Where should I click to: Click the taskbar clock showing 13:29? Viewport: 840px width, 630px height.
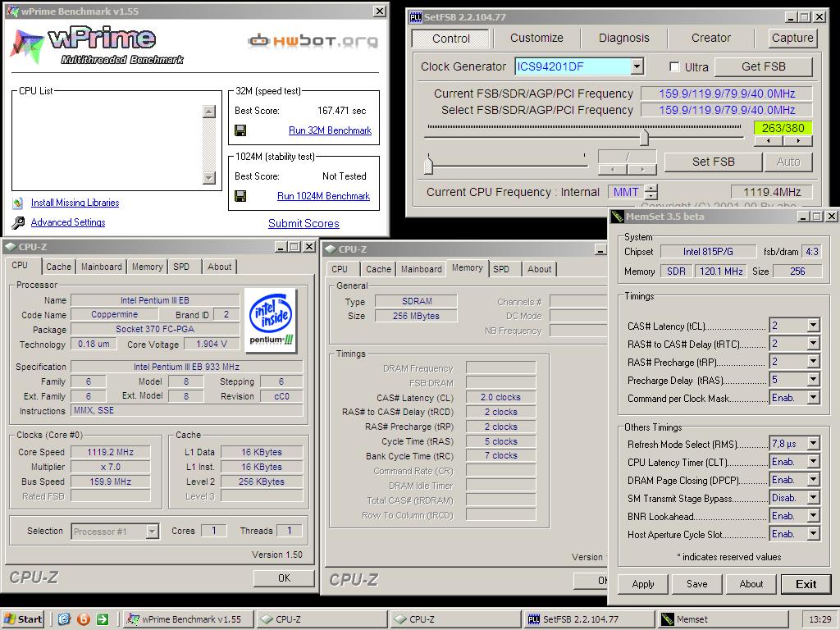[820, 619]
